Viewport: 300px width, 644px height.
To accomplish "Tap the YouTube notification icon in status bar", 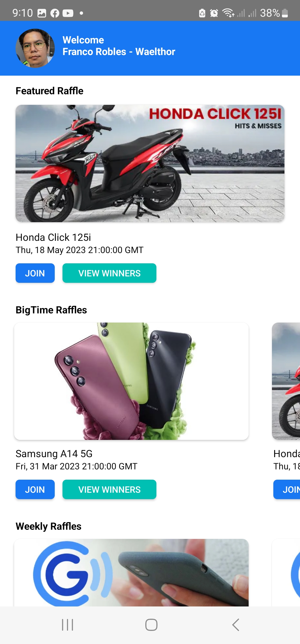I will point(68,13).
